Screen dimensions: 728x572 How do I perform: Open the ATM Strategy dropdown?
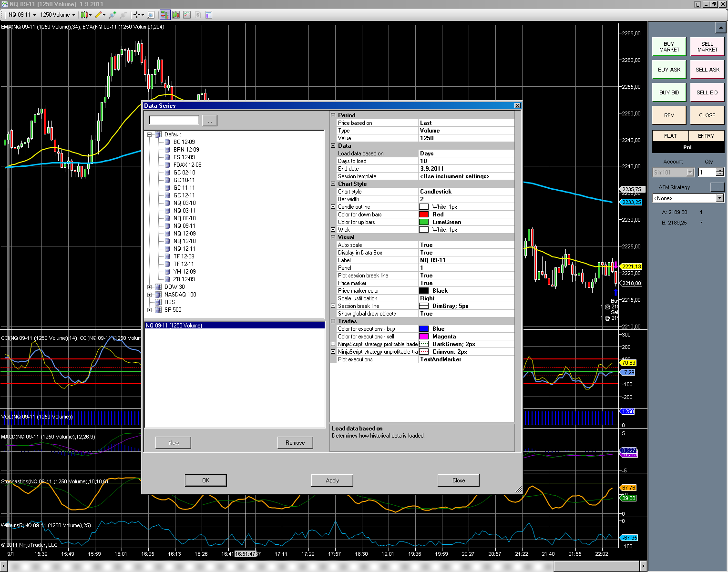tap(719, 198)
